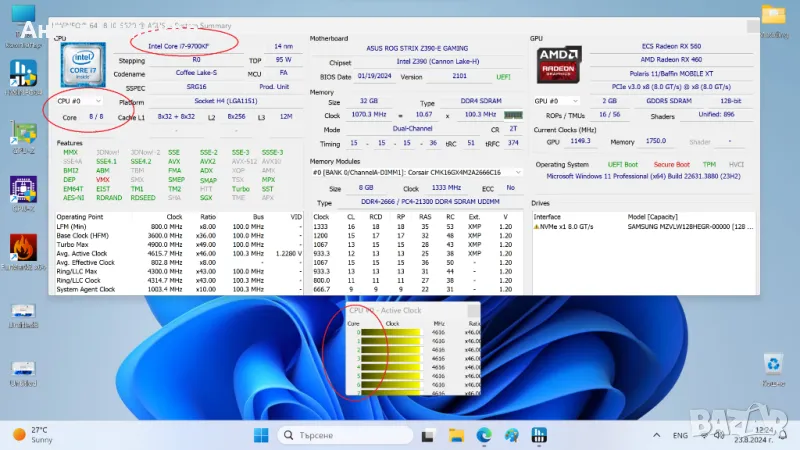Open the Recycle Bin on desktop
800x450 pixels.
point(773,365)
